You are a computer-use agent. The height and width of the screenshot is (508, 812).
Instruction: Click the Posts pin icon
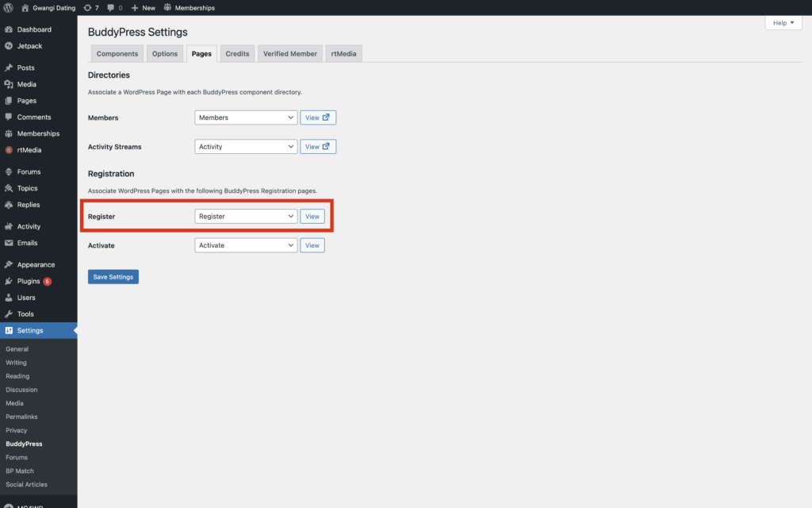tap(9, 68)
